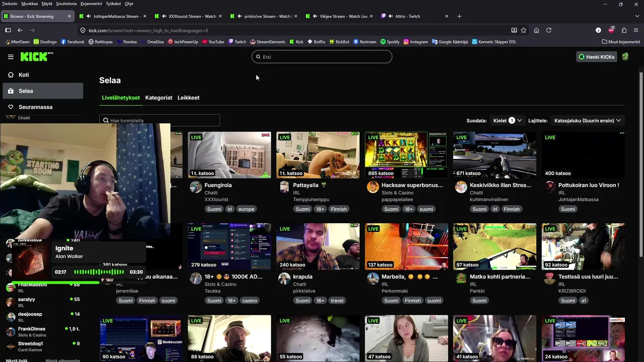
Task: Reload the page with the refresh icon
Action: [549, 30]
